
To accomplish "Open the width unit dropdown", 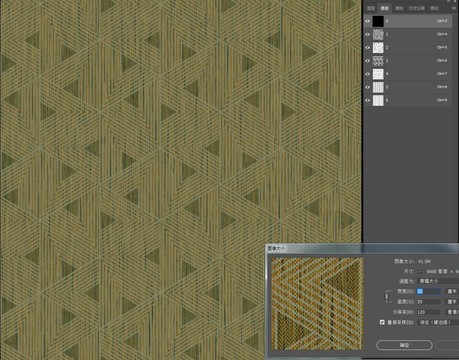I will point(452,291).
